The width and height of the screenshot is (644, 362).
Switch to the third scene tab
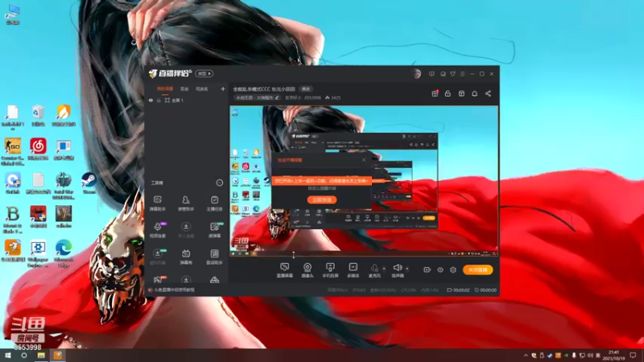coord(202,88)
